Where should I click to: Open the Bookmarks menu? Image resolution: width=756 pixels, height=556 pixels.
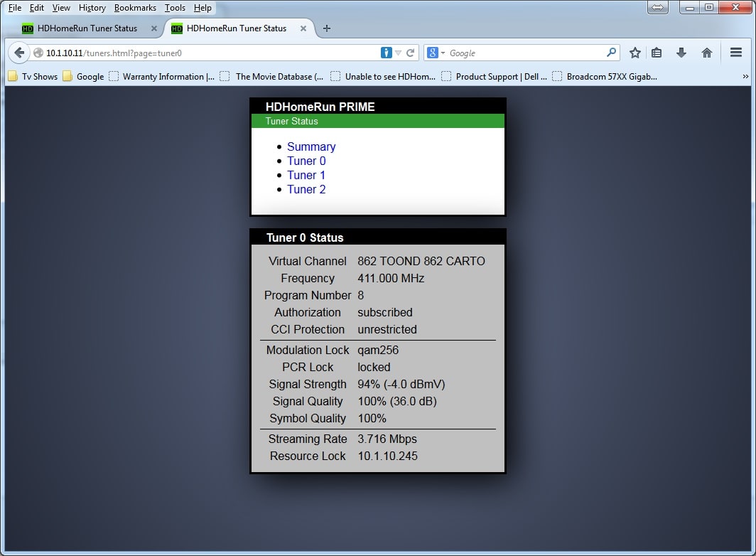135,8
